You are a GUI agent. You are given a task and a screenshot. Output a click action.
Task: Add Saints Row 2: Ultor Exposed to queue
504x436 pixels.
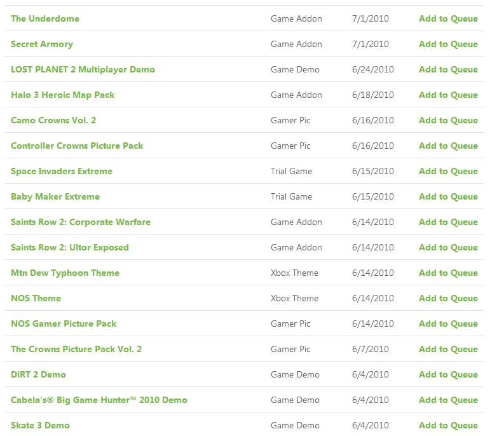[448, 247]
